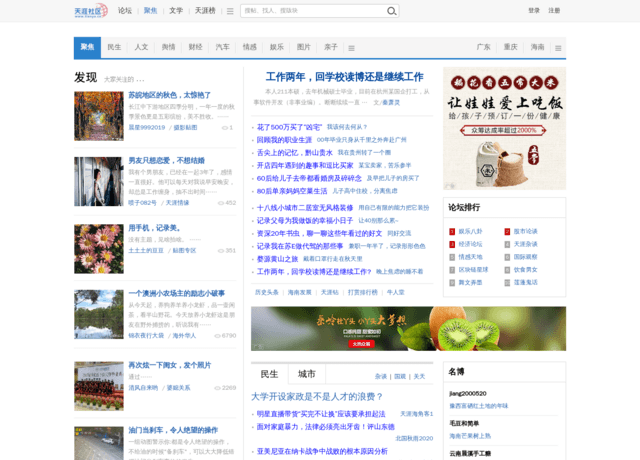
Task: Click the rank 4 badge beside 天涯杂谈
Action: pos(507,244)
